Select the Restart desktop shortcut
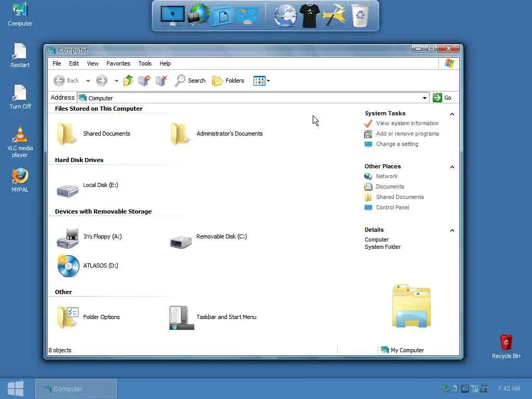Screen dimensions: 532x399 coord(20,56)
